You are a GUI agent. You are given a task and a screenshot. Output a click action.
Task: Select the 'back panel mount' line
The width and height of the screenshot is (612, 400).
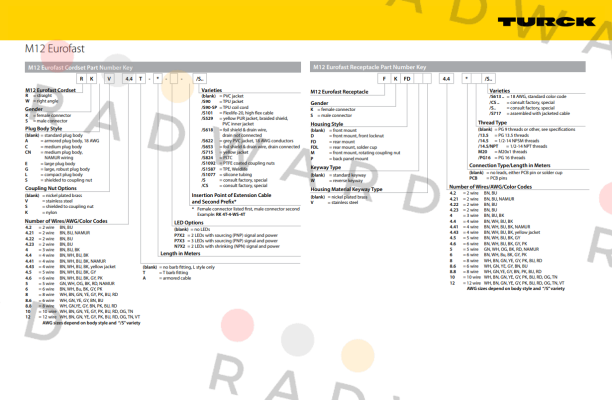(x=340, y=158)
